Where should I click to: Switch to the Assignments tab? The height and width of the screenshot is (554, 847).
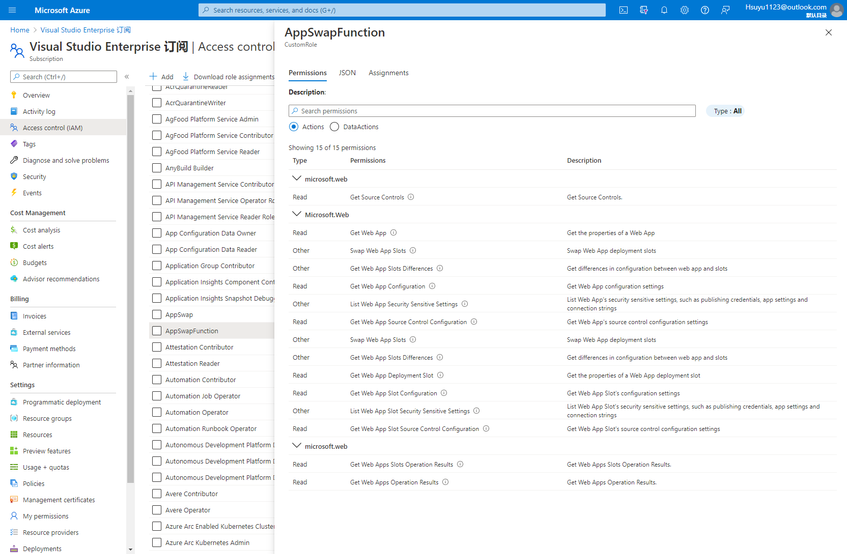[x=388, y=73]
